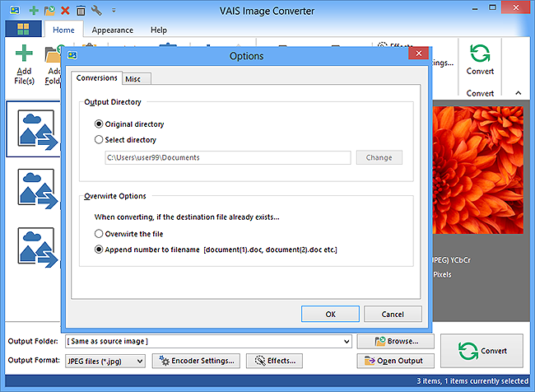This screenshot has height=392, width=535.
Task: Click the add folder icon in title bar
Action: point(49,11)
